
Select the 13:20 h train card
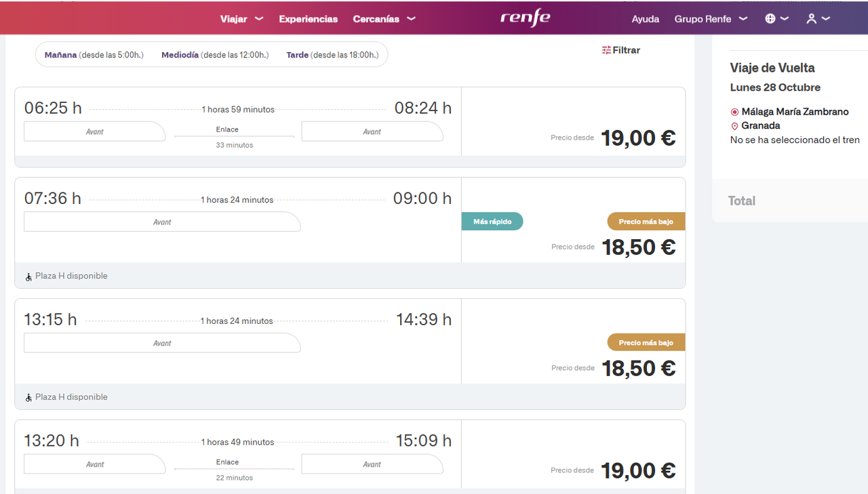click(x=350, y=457)
